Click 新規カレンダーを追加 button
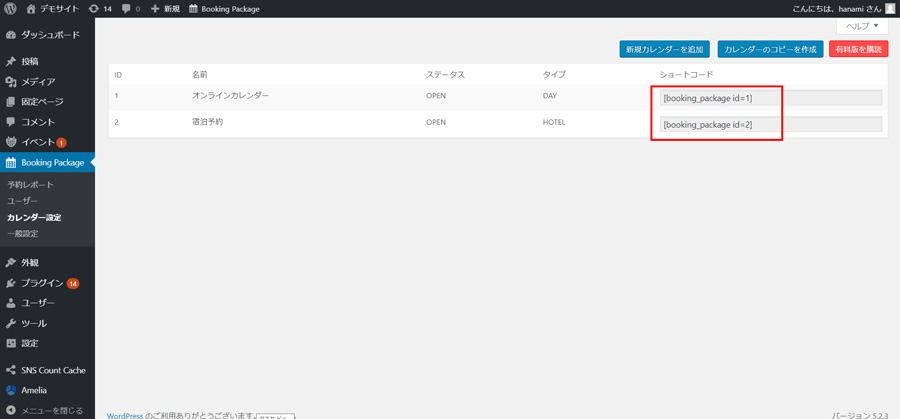The width and height of the screenshot is (900, 419). [665, 49]
